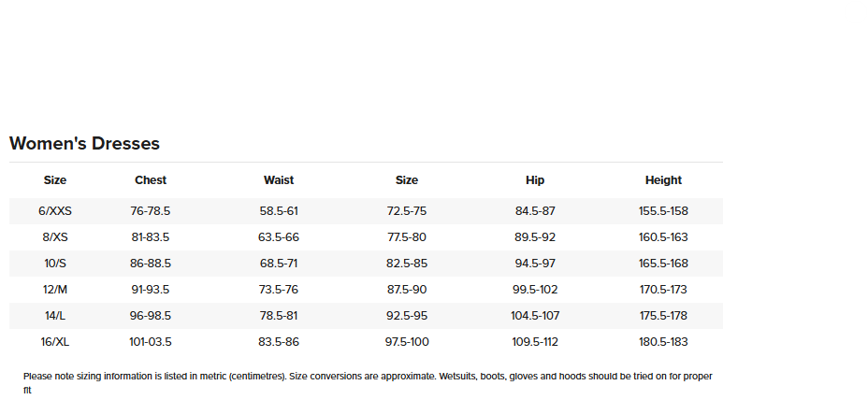Click the Waist column header
The height and width of the screenshot is (414, 868).
pyautogui.click(x=279, y=180)
